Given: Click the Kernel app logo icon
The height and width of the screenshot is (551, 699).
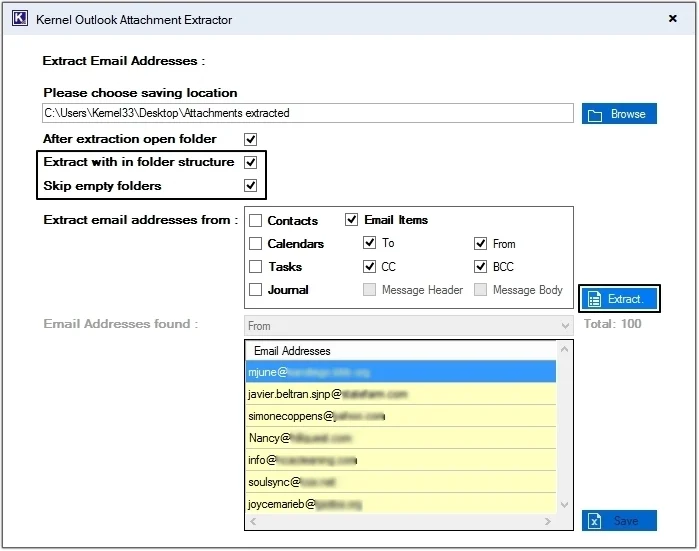Looking at the screenshot, I should click(x=20, y=19).
